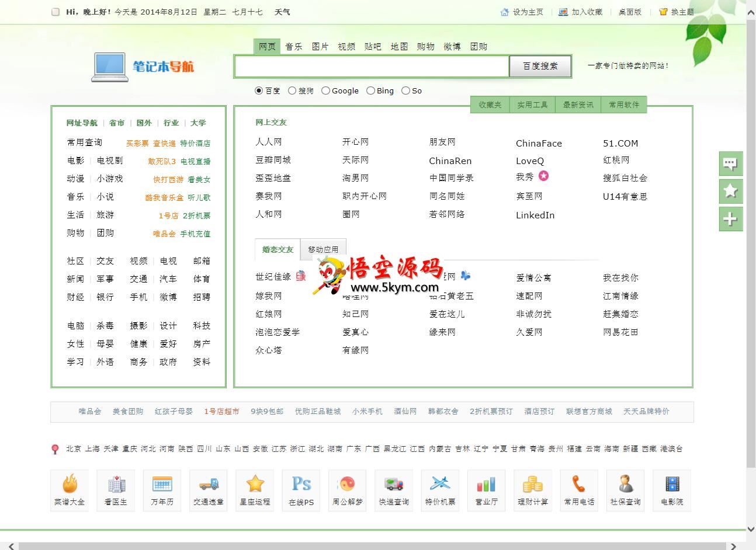Open the 社保查询 person icon
The image size is (756, 550).
click(625, 490)
